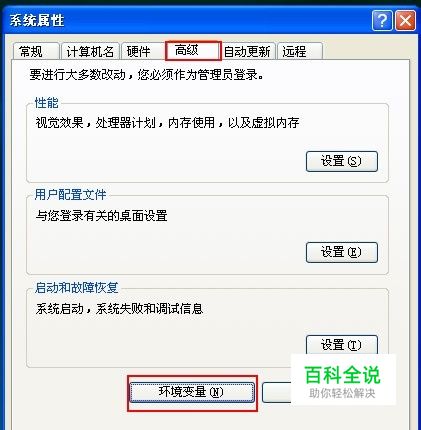
Task: Click the question mark help icon
Action: [382, 21]
